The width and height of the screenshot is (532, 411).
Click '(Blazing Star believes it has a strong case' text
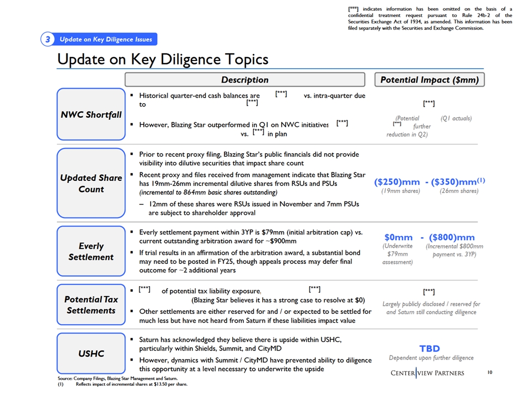click(278, 300)
